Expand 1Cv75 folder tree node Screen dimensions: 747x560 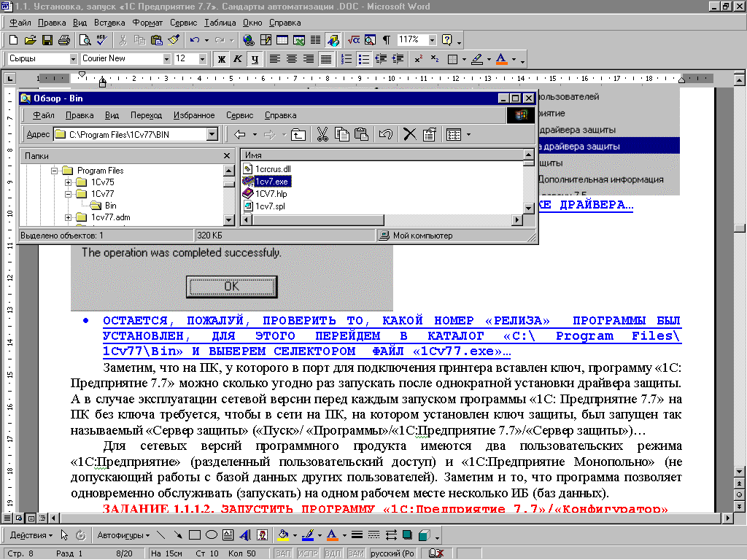pos(68,182)
